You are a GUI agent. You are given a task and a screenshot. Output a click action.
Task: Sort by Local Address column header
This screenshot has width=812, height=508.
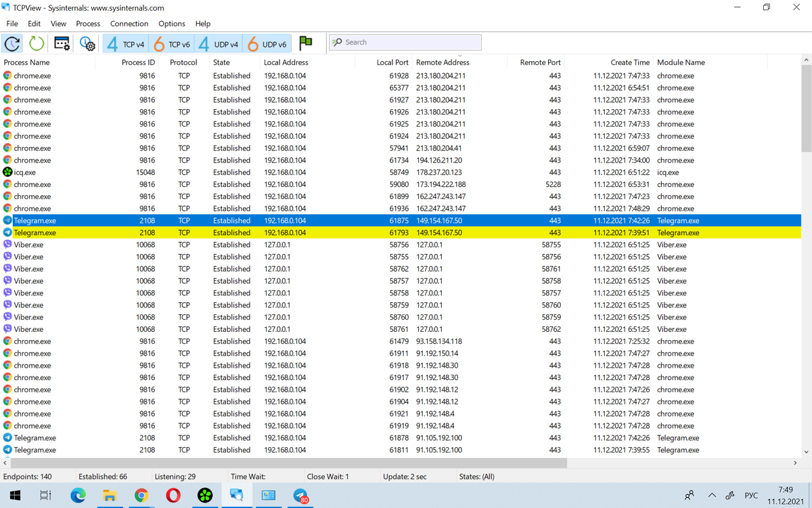[x=286, y=62]
